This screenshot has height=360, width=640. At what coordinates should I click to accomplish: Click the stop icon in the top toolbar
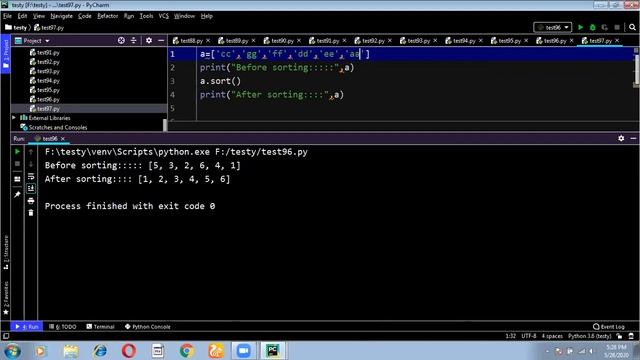point(617,27)
